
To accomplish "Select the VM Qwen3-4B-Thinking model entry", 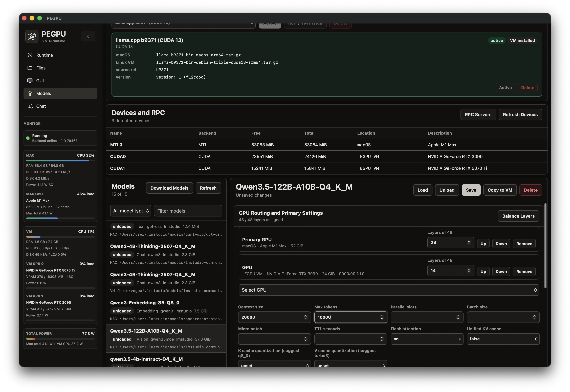I will [x=166, y=282].
